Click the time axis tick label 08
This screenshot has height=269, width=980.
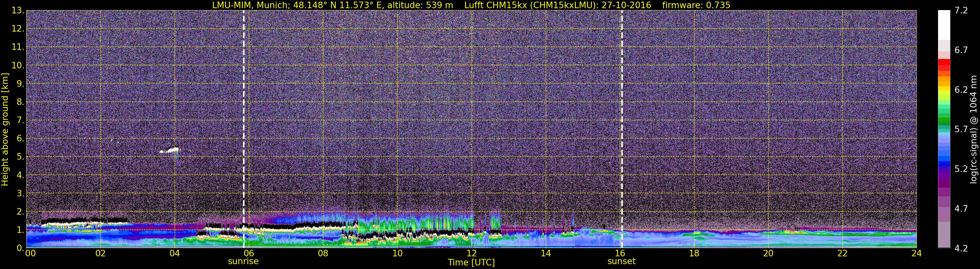click(323, 253)
